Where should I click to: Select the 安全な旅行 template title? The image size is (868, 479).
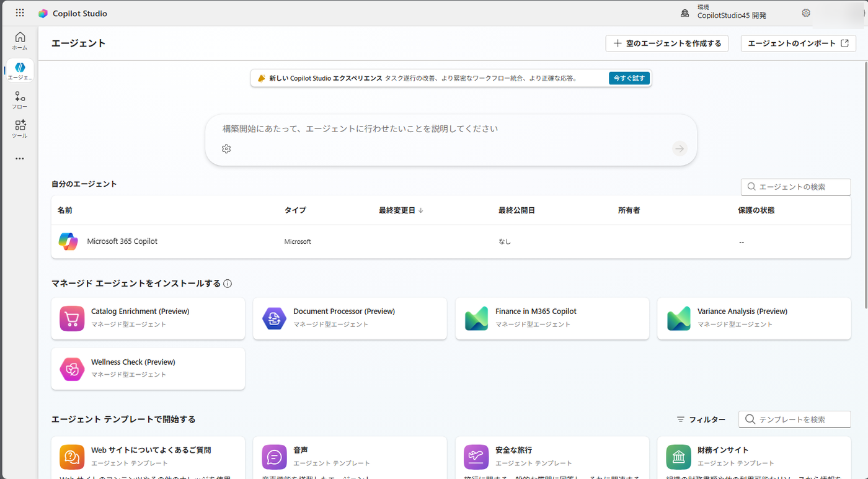(513, 450)
